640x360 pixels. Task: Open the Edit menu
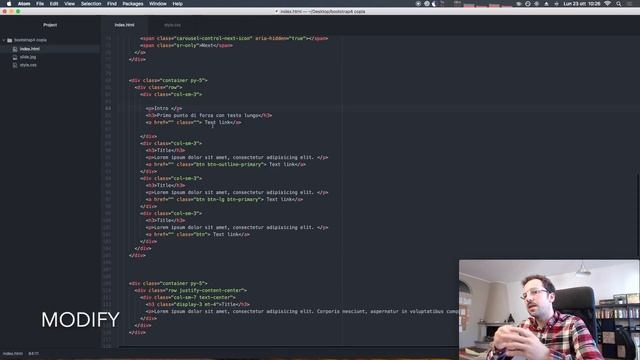pos(54,4)
